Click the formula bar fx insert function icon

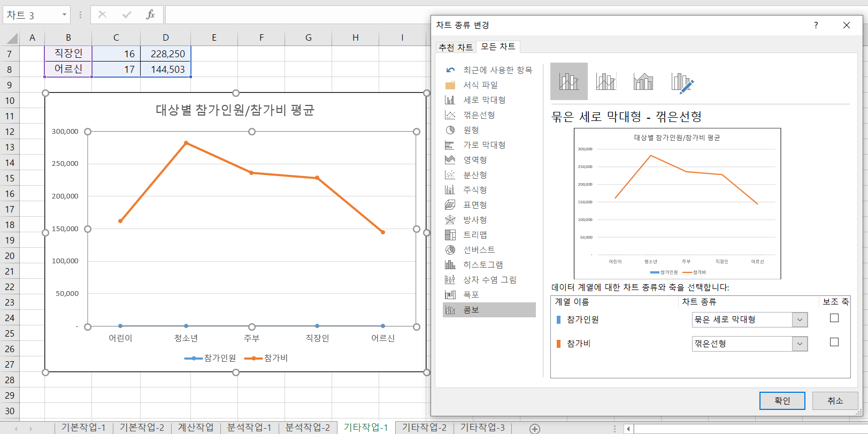pos(150,14)
